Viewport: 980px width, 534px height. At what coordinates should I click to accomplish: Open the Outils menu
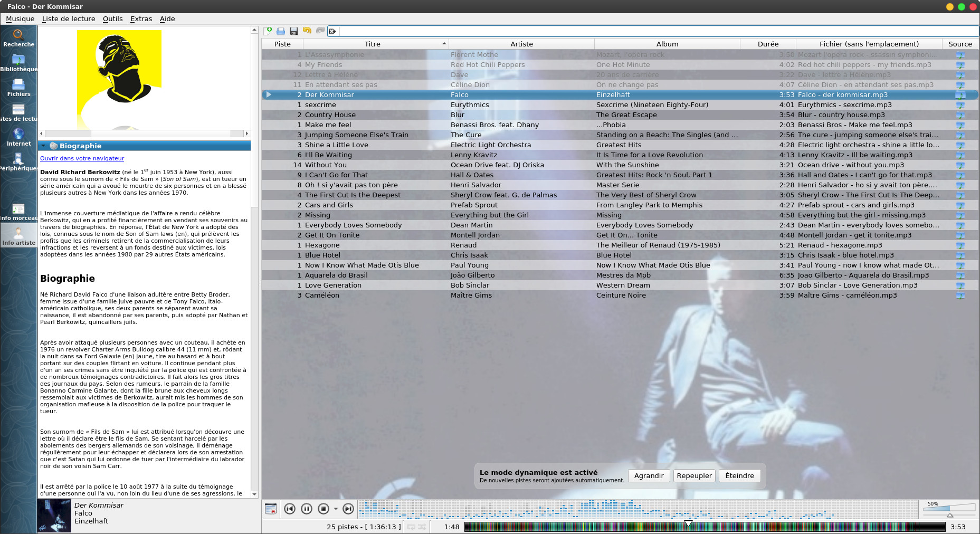(112, 18)
